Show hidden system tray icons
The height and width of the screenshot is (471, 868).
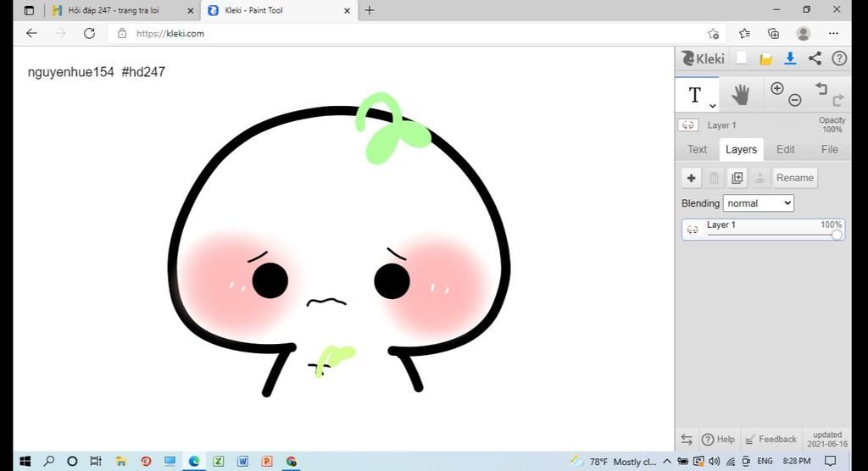[x=667, y=461]
